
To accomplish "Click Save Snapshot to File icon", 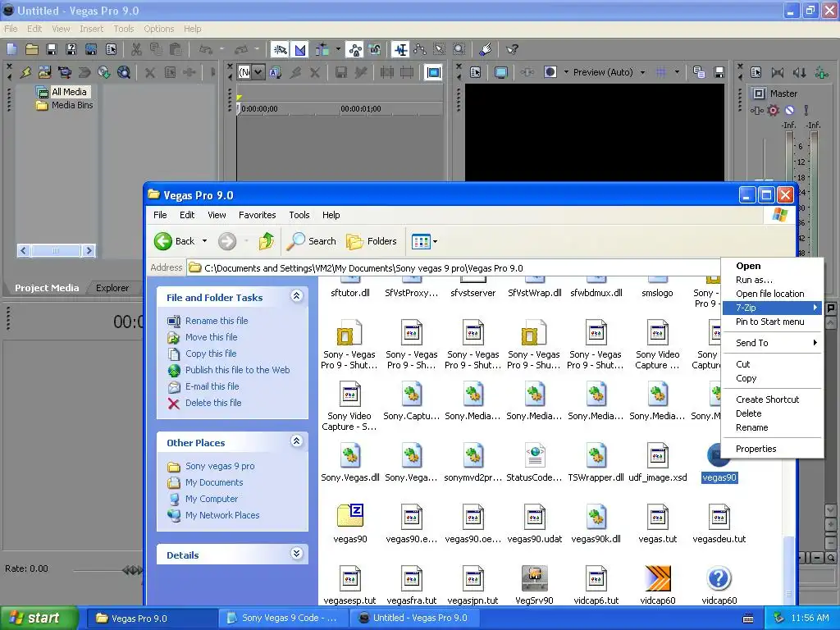I will (719, 72).
